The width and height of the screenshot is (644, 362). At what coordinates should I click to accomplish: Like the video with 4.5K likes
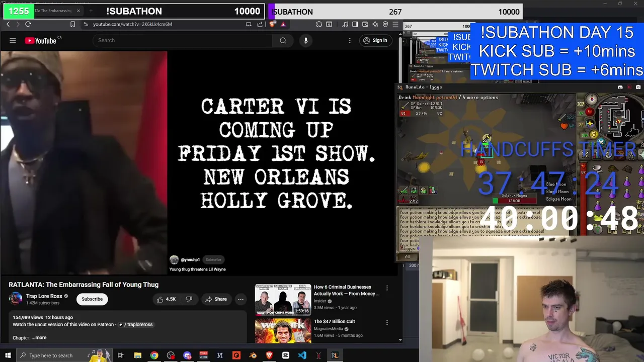point(166,299)
